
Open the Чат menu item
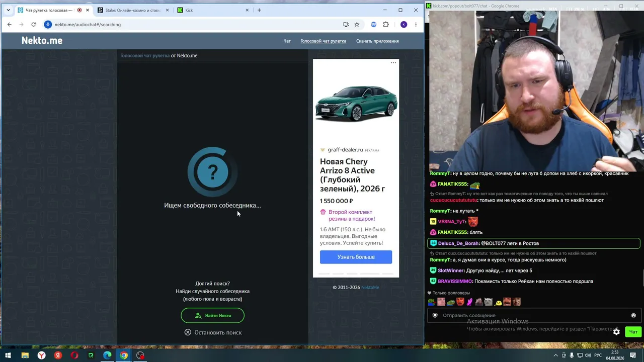[287, 41]
